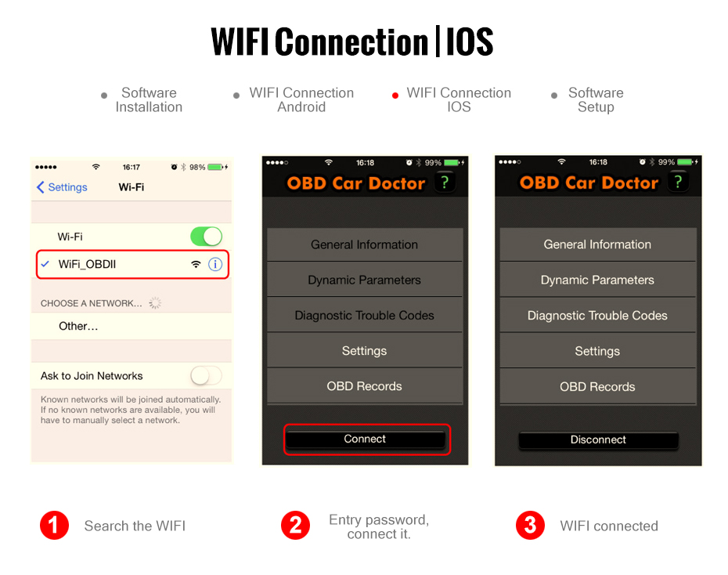Enable Ask to Join Networks switch
This screenshot has width=728, height=575.
206,375
